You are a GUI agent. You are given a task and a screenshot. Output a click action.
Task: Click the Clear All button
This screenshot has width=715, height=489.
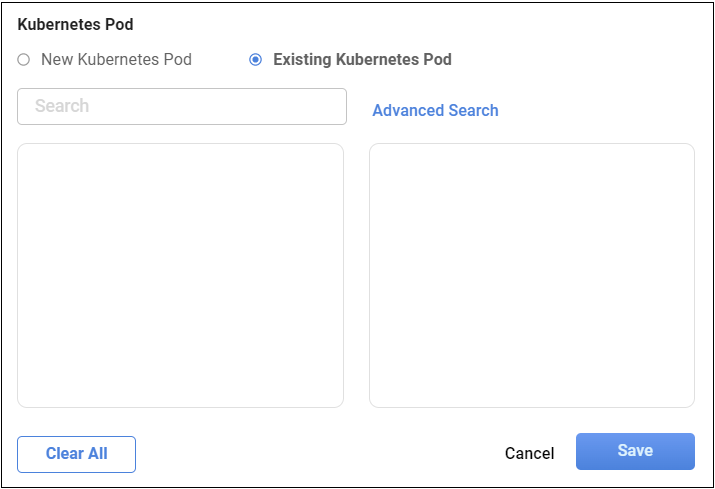(77, 454)
